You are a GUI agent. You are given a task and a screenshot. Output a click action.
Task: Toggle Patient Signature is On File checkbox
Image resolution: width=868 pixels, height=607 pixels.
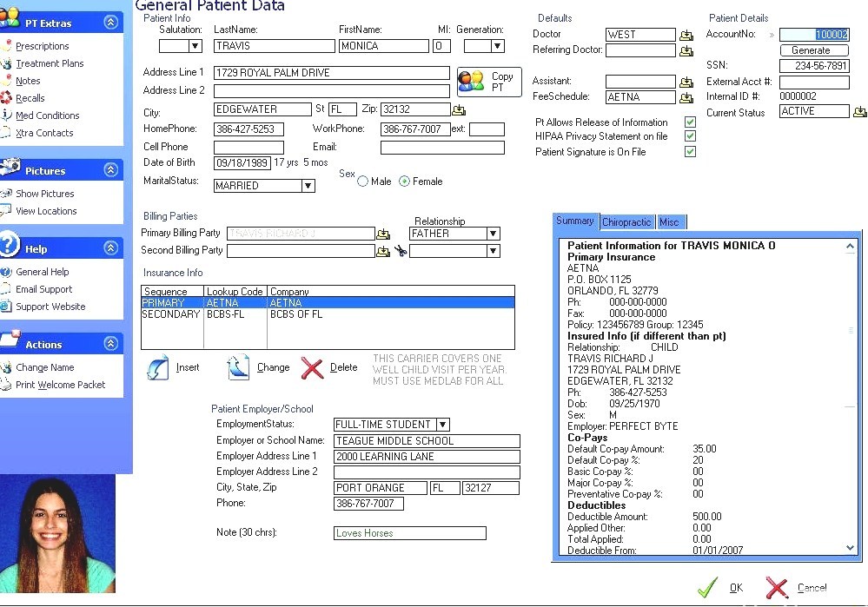point(690,152)
